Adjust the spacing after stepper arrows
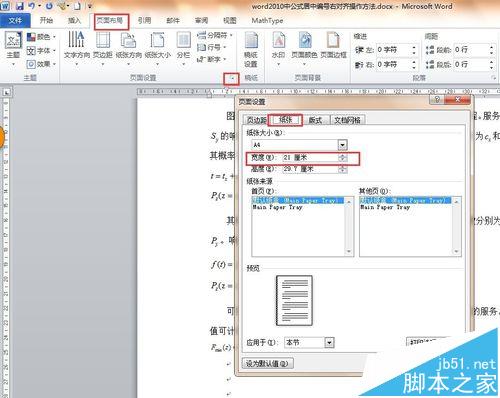The image size is (500, 398). 492,64
